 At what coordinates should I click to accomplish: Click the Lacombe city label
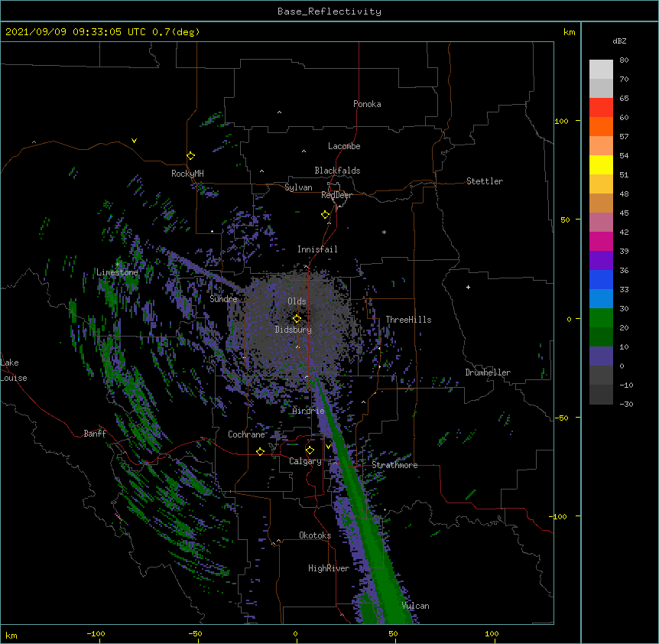(x=344, y=146)
